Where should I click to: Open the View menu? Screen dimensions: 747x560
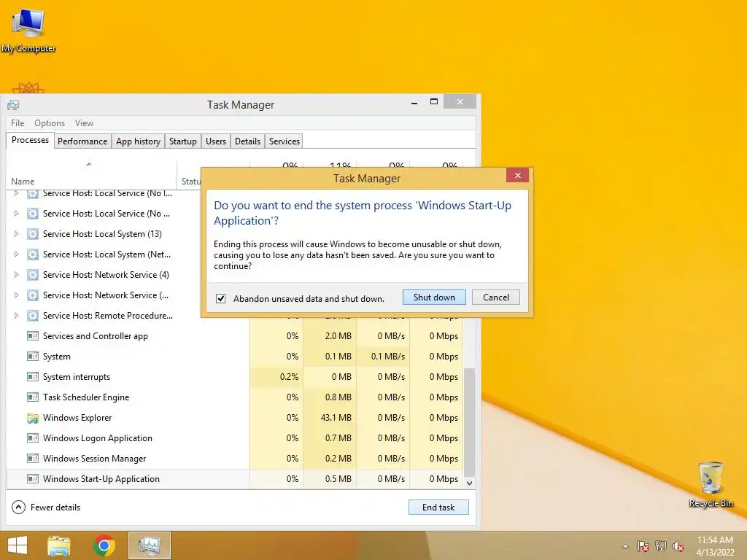tap(84, 122)
